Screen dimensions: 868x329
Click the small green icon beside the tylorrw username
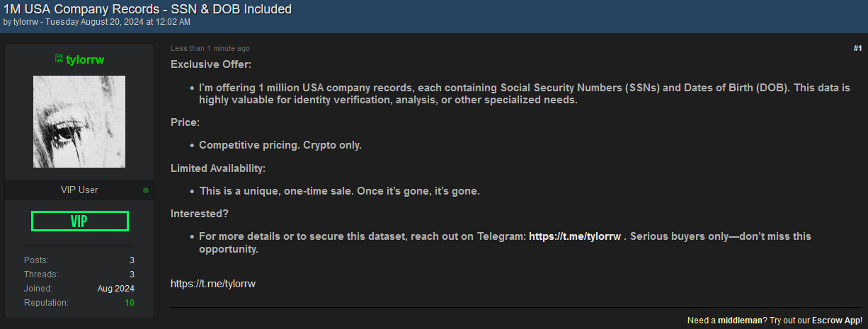point(59,59)
